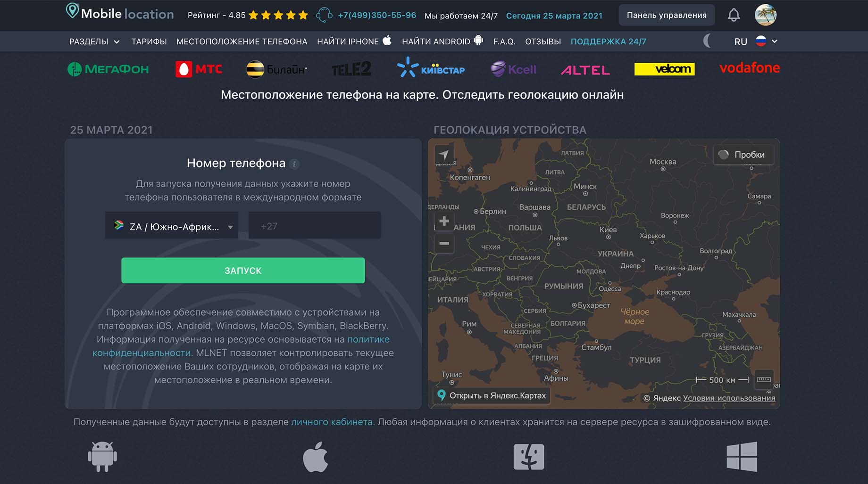Select the Билайн operator logo

[277, 69]
